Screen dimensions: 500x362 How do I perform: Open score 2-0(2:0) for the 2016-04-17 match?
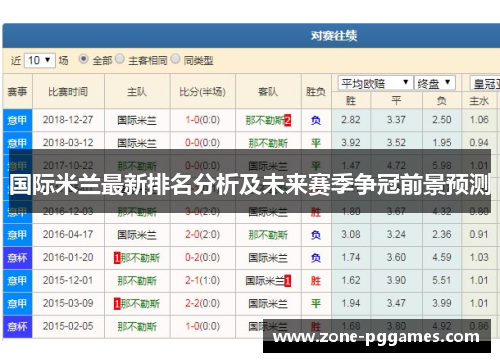click(203, 235)
